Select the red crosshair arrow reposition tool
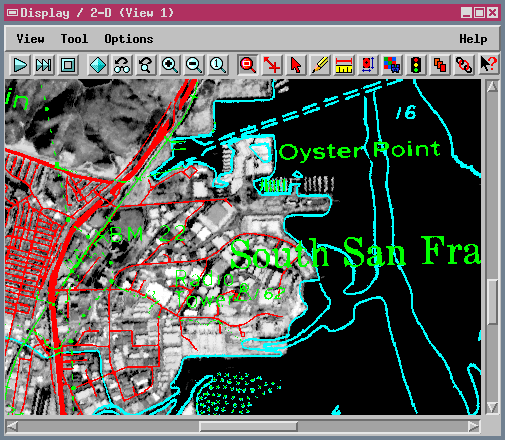The image size is (505, 440). (272, 65)
